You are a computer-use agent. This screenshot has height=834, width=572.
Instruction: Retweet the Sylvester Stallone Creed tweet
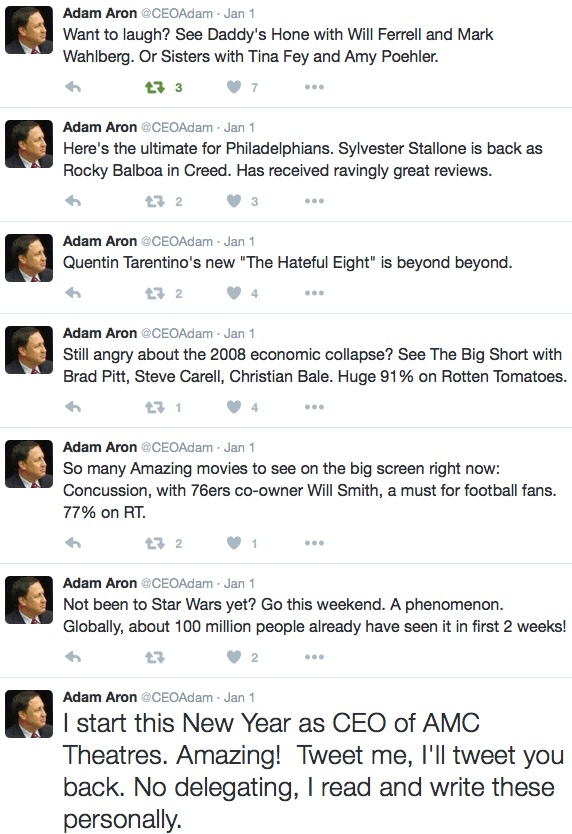coord(155,201)
